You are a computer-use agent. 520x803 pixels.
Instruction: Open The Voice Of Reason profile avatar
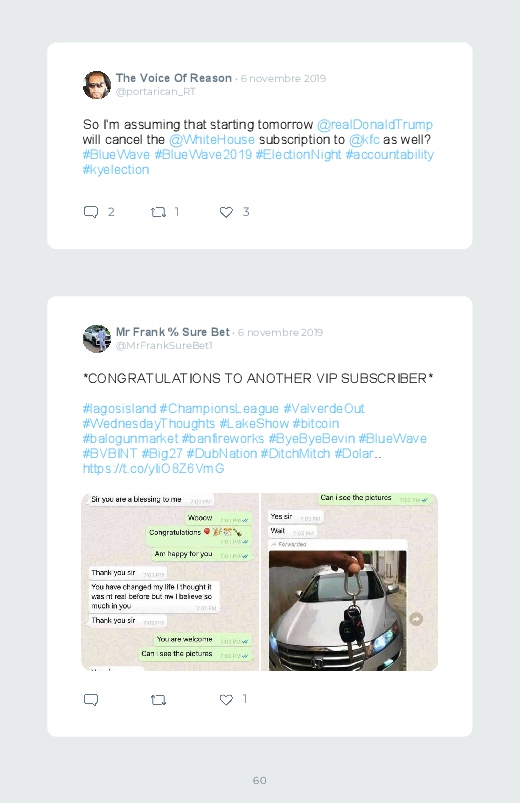tap(97, 85)
